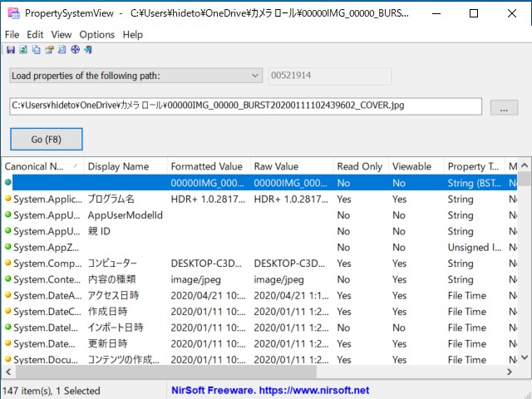Select the インポート日時 row

coord(260,328)
